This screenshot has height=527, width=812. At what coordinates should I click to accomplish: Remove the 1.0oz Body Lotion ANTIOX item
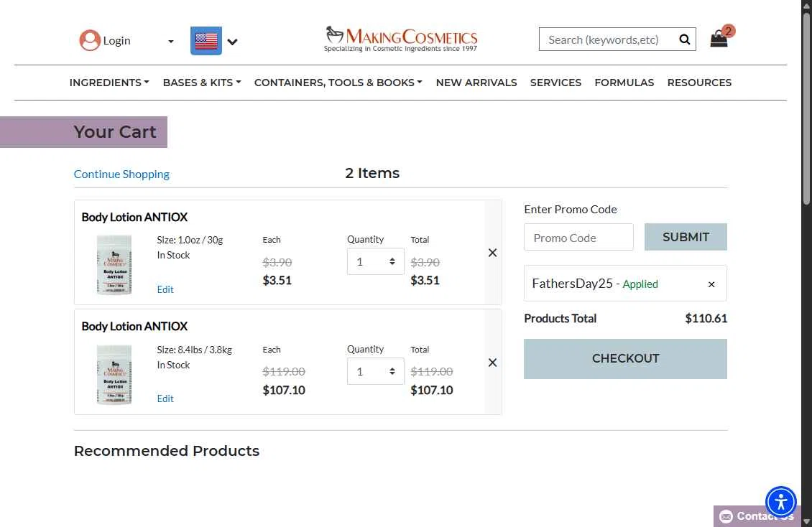click(x=492, y=253)
